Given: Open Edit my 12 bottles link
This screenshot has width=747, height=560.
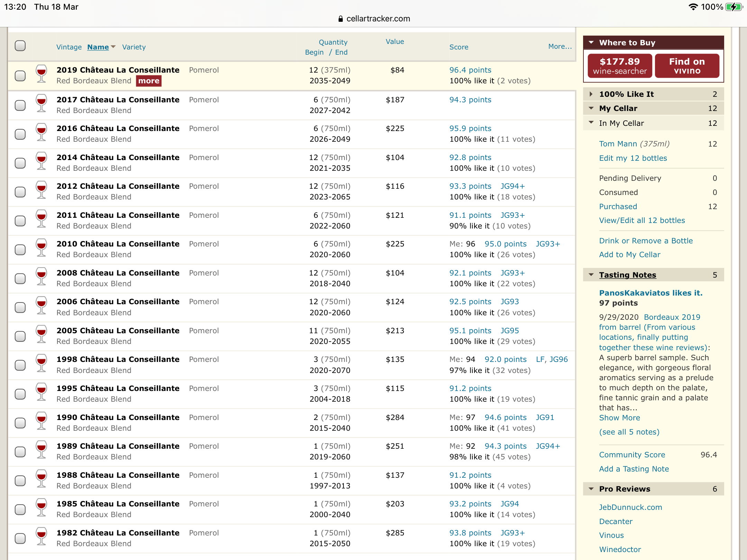Looking at the screenshot, I should 633,158.
